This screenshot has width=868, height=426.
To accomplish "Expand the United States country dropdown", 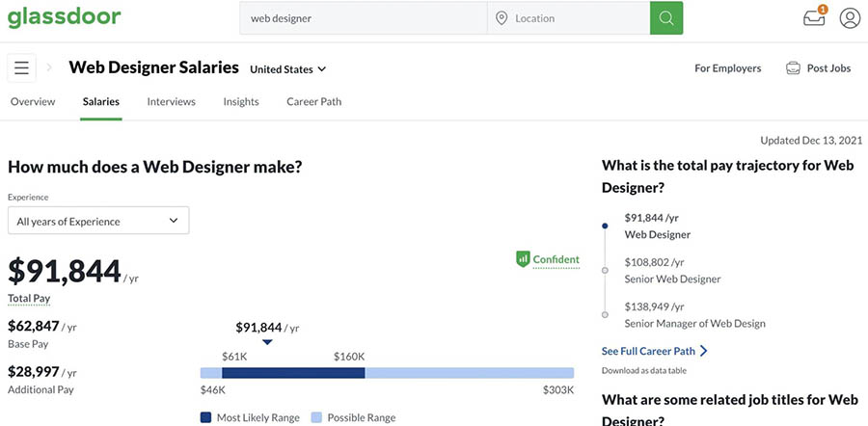I will (287, 69).
